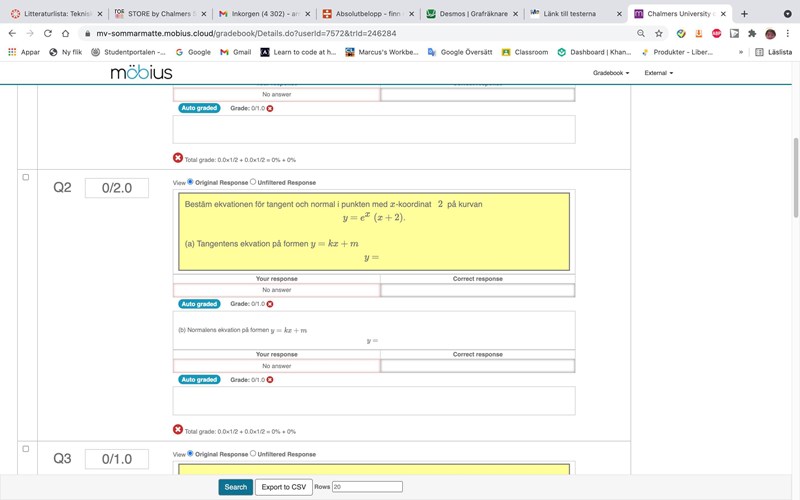Open a new browser tab with plus icon
This screenshot has height=500, width=800.
click(744, 14)
